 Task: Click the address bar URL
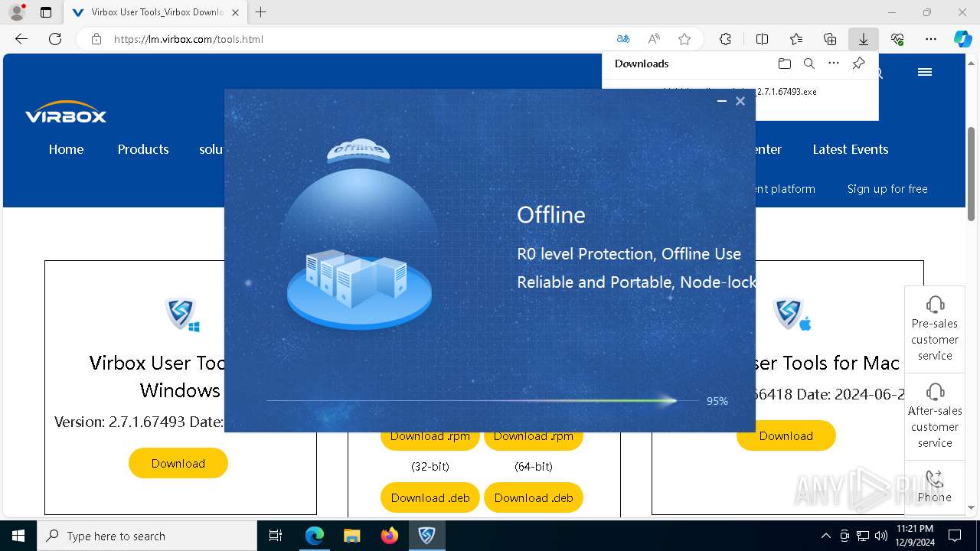(x=188, y=39)
